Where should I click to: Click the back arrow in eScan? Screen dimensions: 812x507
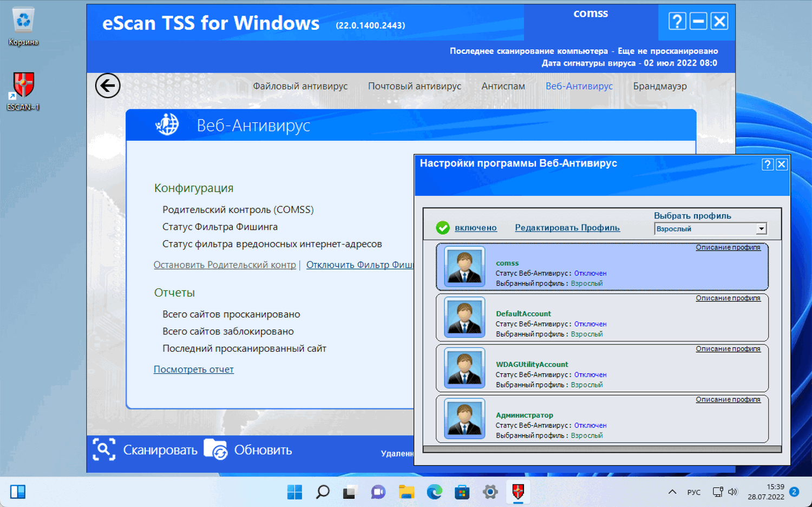(x=108, y=85)
